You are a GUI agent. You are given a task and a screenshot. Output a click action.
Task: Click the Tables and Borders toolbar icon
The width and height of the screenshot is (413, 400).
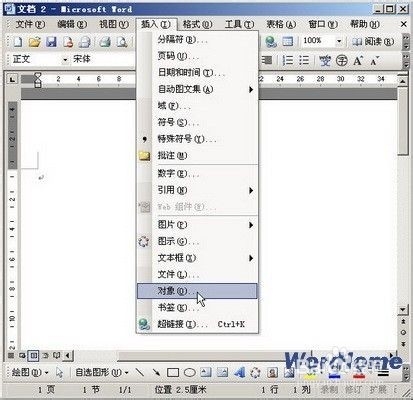point(287,42)
